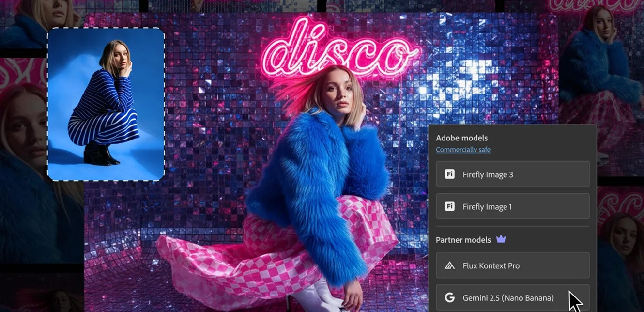Select the striped-dress reference image thumbnail
The height and width of the screenshot is (312, 644).
tap(106, 104)
